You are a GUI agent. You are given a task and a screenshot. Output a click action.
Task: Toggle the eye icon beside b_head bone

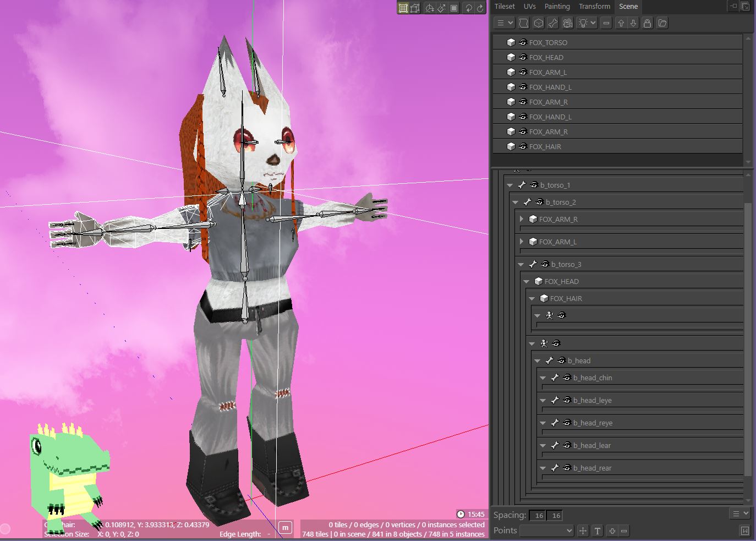pyautogui.click(x=562, y=360)
